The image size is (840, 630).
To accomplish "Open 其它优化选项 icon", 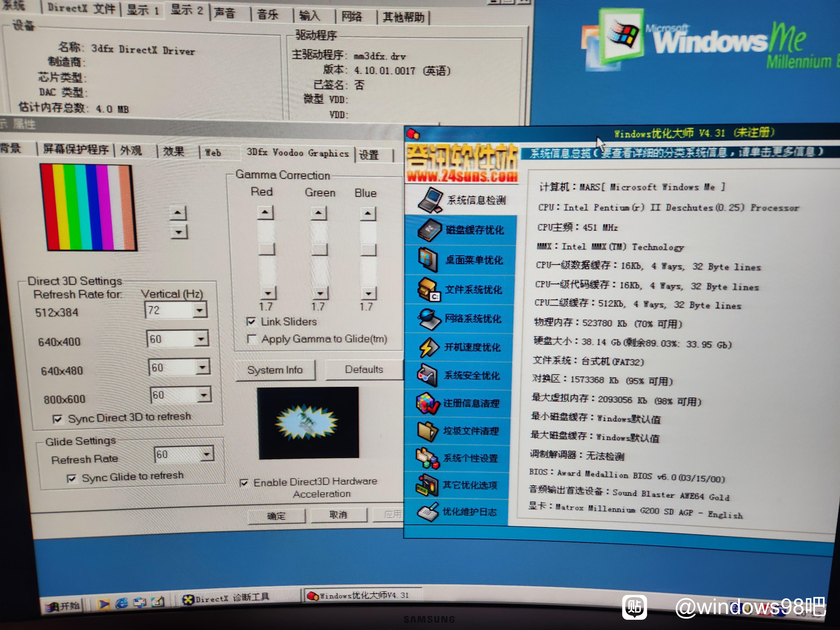I will click(x=428, y=485).
